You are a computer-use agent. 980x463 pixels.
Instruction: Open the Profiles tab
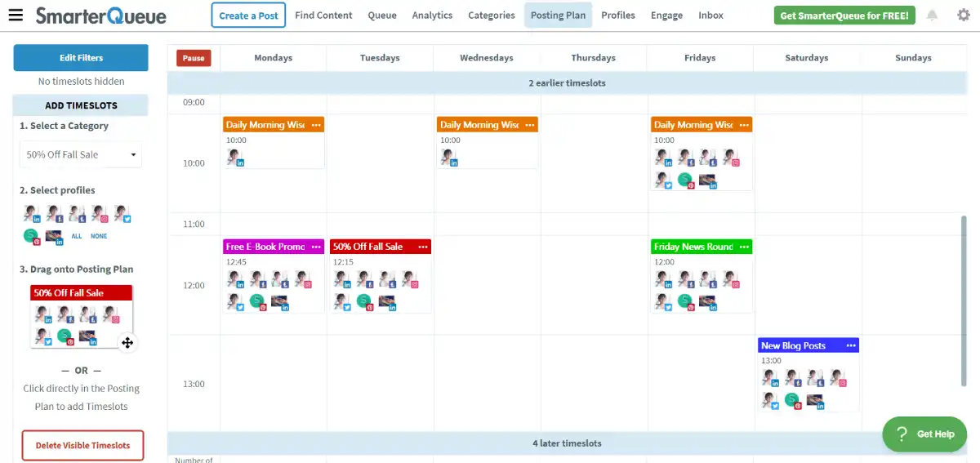[618, 16]
